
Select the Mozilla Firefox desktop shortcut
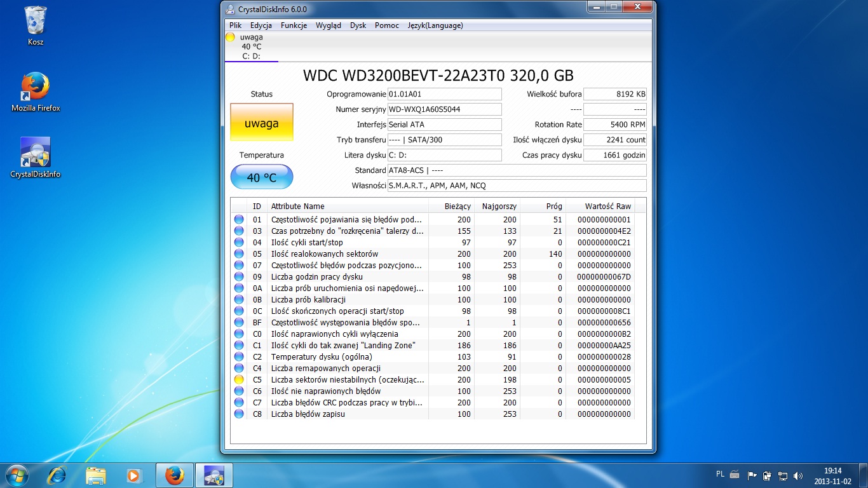(x=36, y=91)
